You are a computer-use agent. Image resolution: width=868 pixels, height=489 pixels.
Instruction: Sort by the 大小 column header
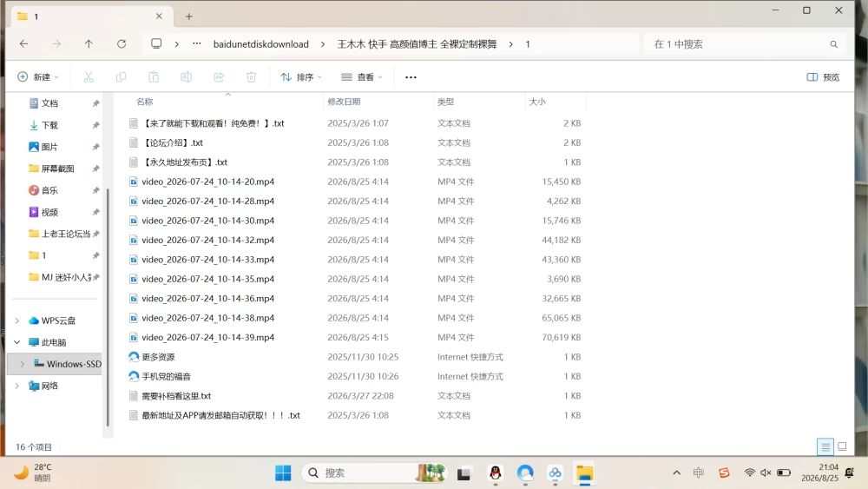click(x=537, y=102)
